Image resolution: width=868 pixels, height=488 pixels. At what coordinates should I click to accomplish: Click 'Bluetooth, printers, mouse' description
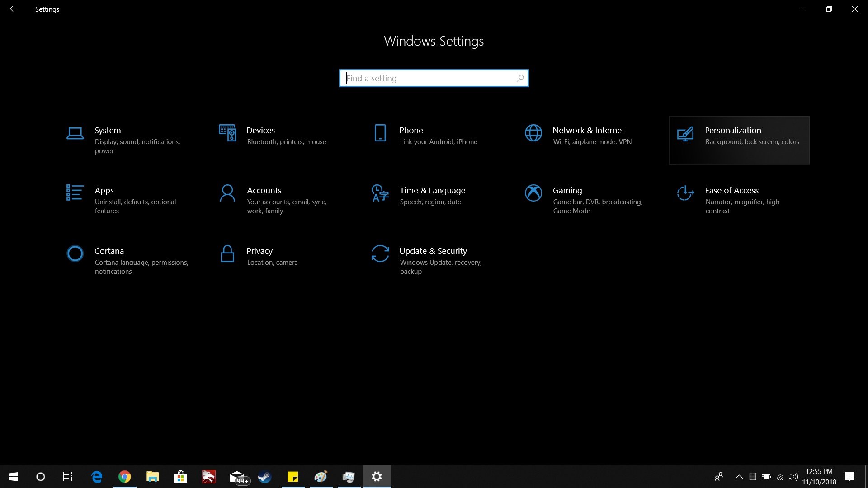(x=287, y=142)
